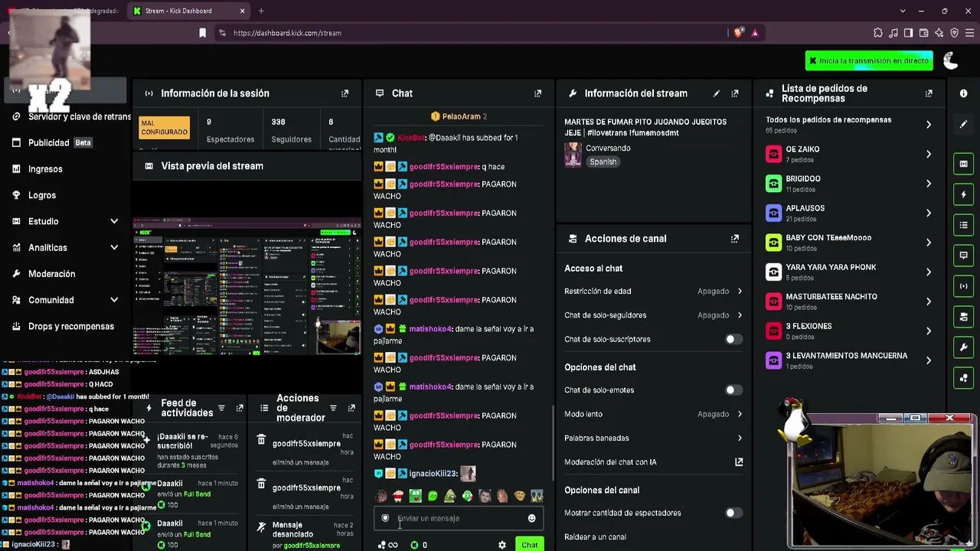The height and width of the screenshot is (551, 980).
Task: Click the chat panel scrollbar
Action: (x=553, y=442)
